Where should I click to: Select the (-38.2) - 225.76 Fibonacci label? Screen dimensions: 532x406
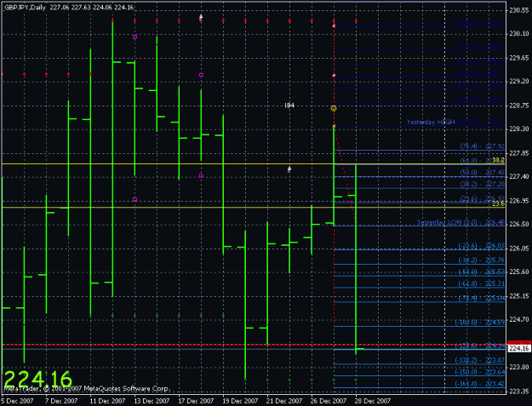(482, 260)
